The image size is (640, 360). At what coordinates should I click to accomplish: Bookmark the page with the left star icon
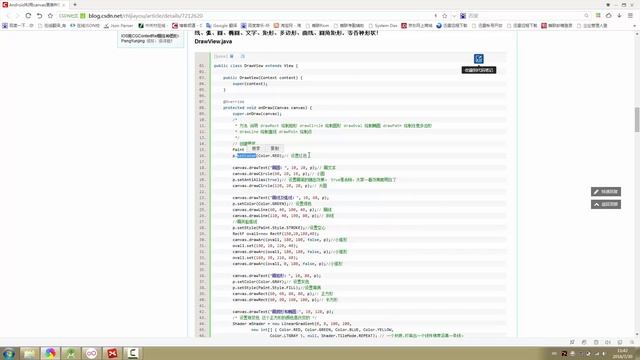50,16
